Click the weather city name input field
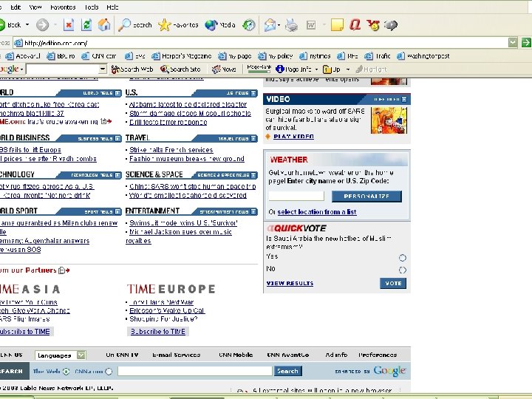532x399 pixels. [x=296, y=196]
